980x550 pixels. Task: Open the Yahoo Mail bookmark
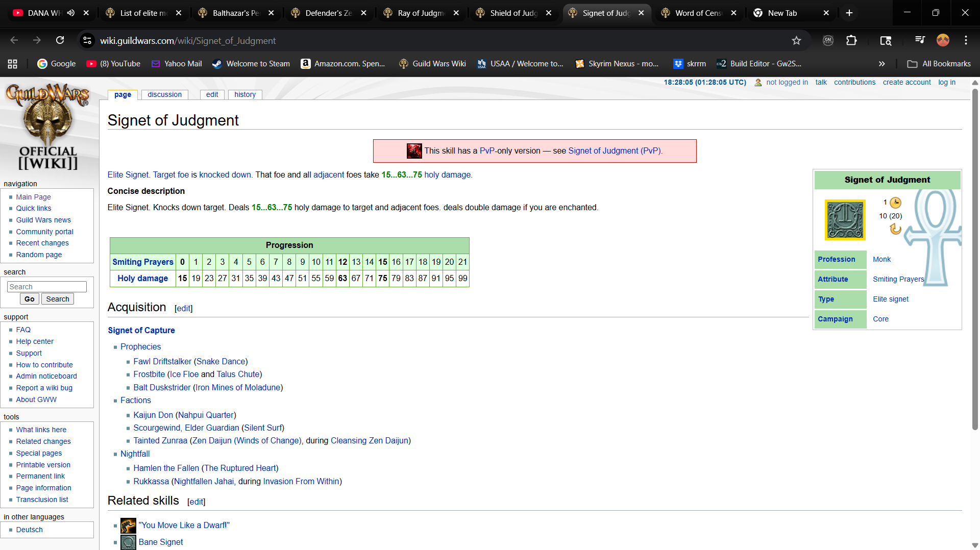(177, 64)
